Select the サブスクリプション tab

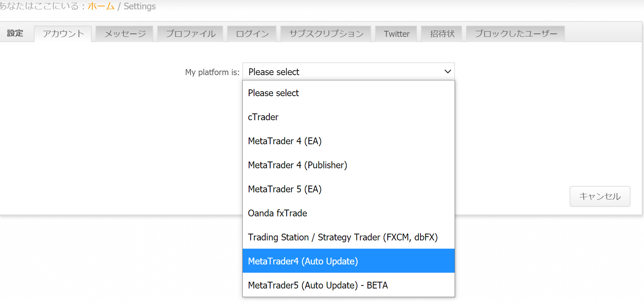click(326, 34)
